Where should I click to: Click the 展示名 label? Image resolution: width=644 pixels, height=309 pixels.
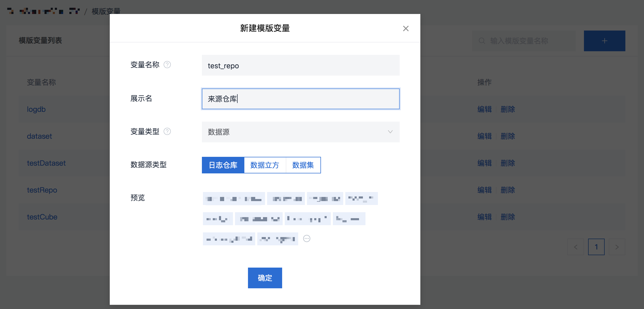click(x=141, y=98)
